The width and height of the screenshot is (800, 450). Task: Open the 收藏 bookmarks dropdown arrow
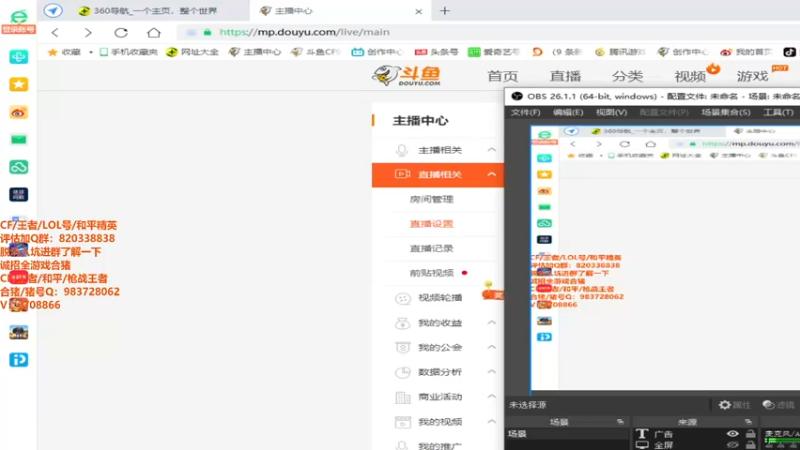[x=91, y=52]
